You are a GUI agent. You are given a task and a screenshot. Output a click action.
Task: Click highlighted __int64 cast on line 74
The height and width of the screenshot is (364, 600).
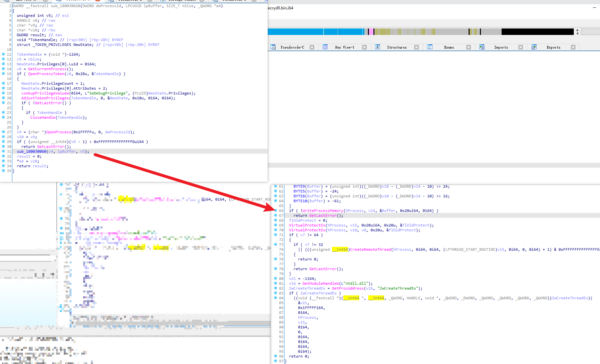pyautogui.click(x=340, y=249)
